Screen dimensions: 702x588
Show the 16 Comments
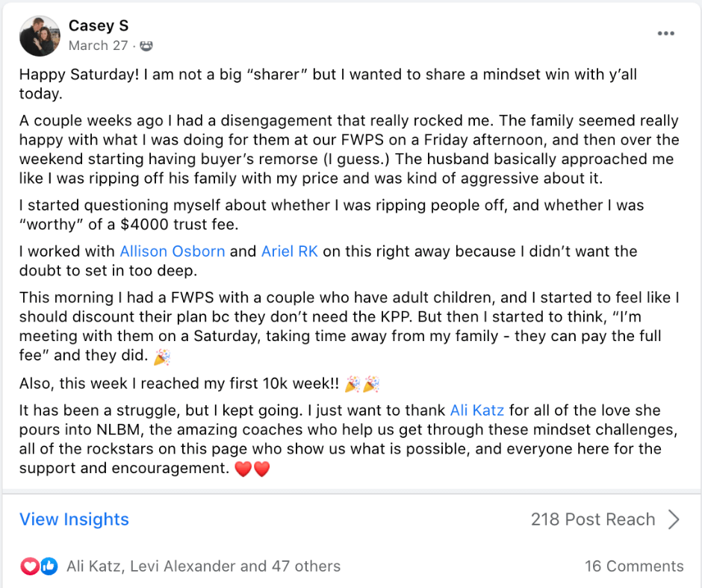(x=634, y=566)
